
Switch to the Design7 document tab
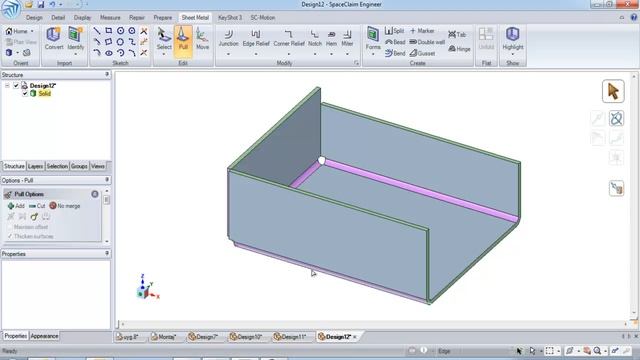coord(203,337)
